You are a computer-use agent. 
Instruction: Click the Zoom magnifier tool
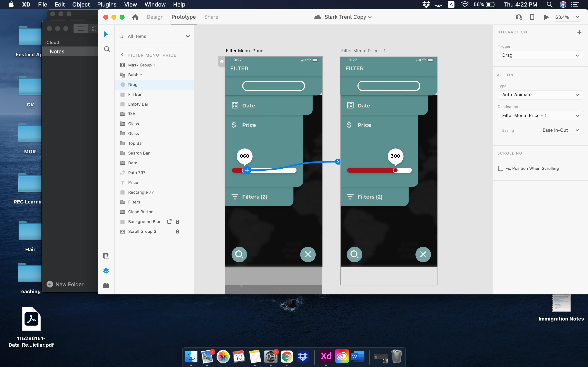107,49
